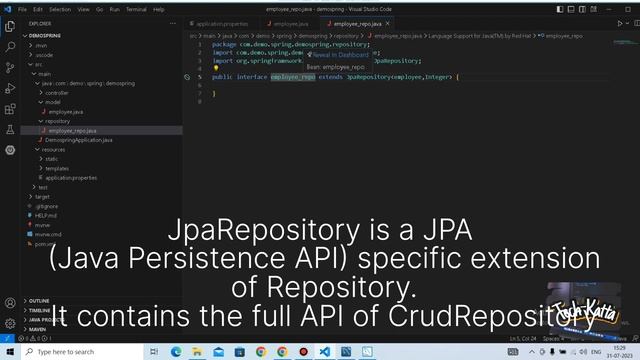Open the Source Control view
640x360 pixels.
click(x=10, y=67)
